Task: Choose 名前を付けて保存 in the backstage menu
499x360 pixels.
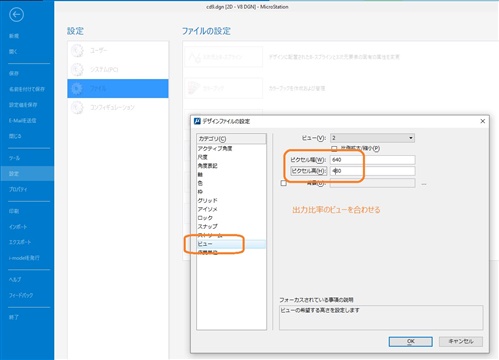Action: tap(27, 89)
